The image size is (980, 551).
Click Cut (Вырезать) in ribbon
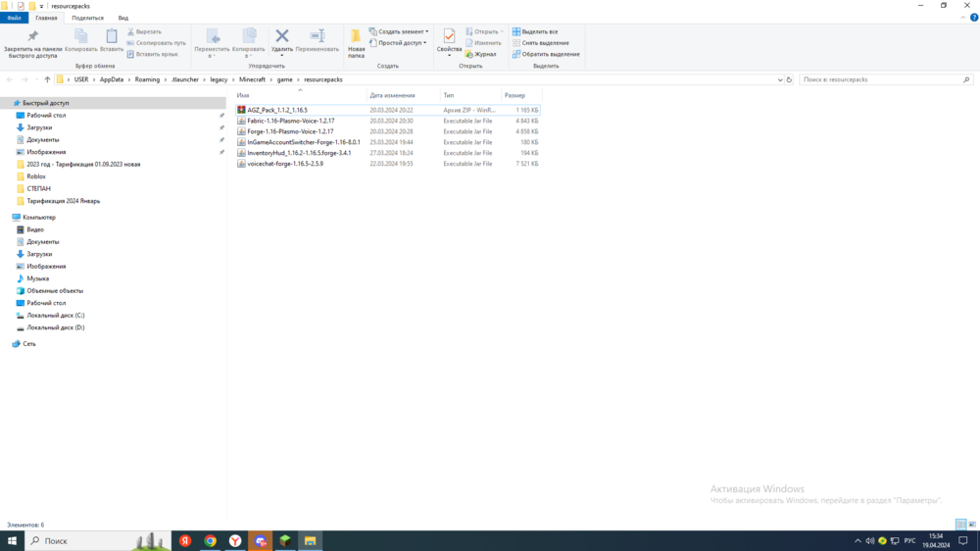(144, 31)
